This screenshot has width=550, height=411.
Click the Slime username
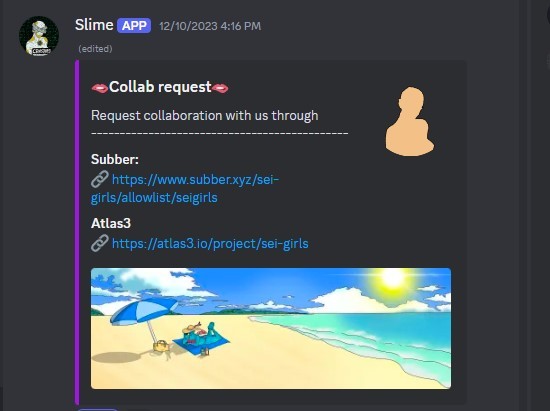[x=94, y=25]
